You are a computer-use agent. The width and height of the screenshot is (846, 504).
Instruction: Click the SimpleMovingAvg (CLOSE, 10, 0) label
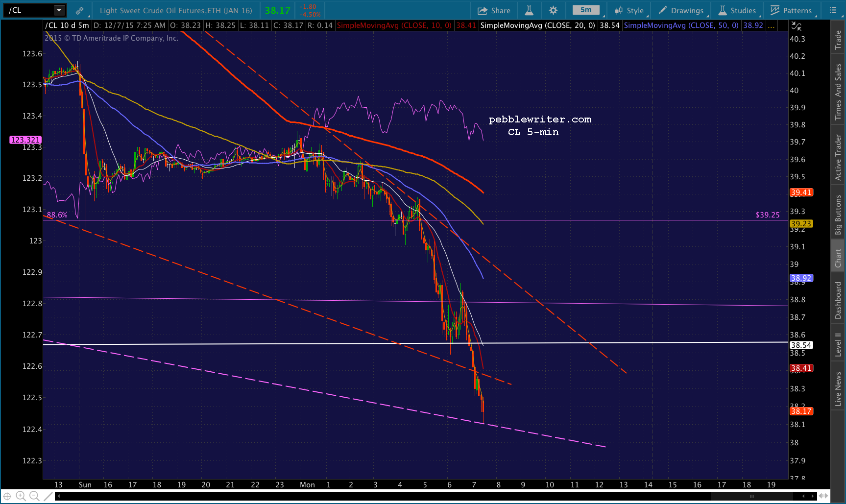coord(394,25)
